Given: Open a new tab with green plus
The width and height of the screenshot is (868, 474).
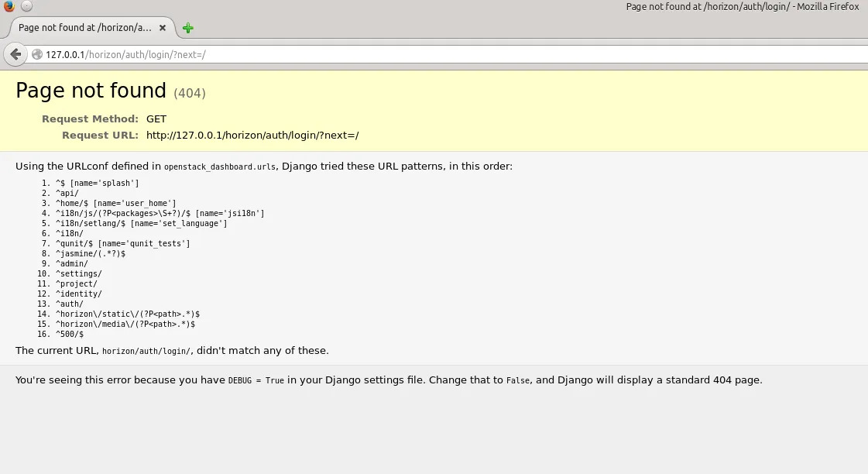Looking at the screenshot, I should tap(188, 28).
